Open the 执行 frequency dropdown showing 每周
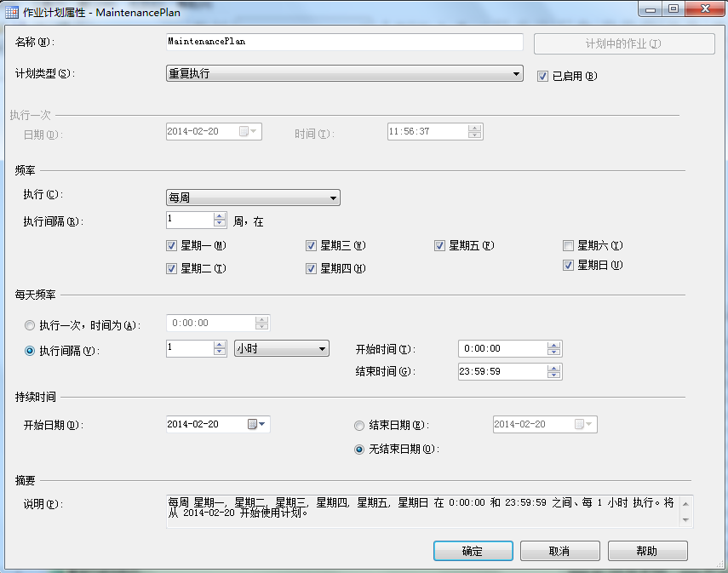The image size is (728, 573). [253, 198]
